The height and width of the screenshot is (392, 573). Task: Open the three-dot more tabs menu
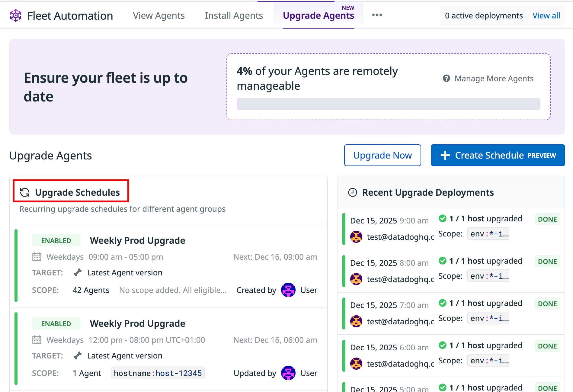377,15
